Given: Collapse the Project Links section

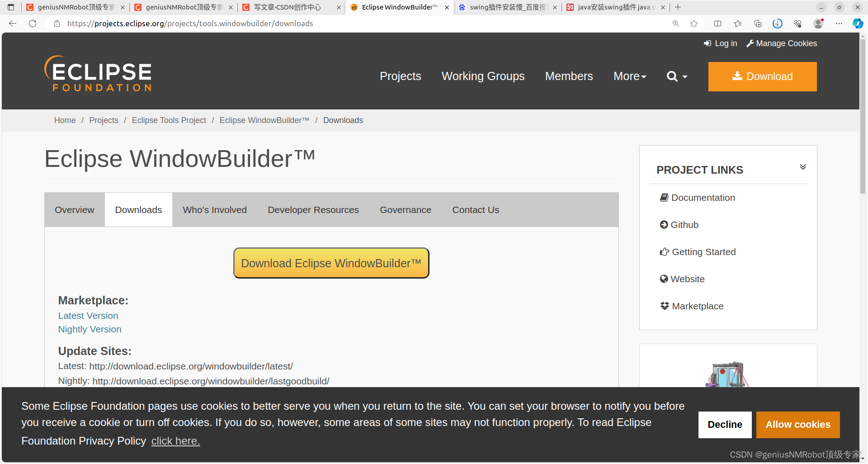Looking at the screenshot, I should 803,167.
